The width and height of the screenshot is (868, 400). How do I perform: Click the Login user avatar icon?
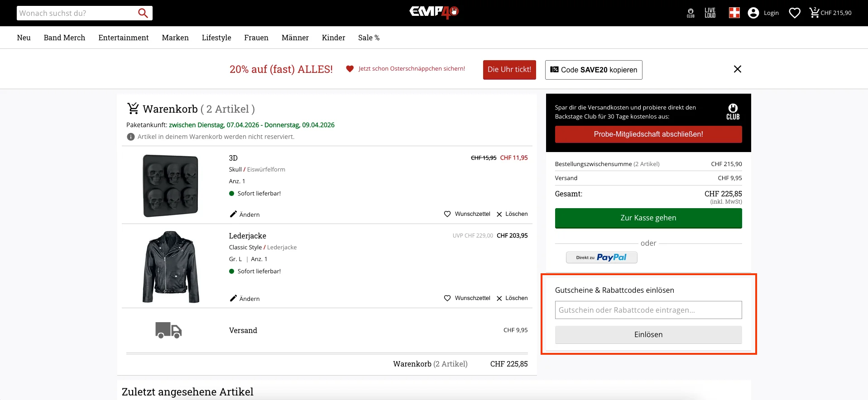click(753, 13)
